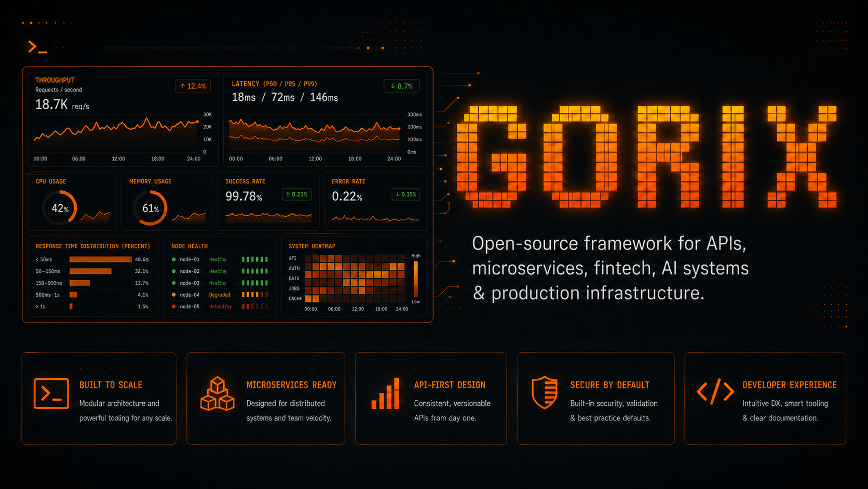Click the 'JOBS' heatmap row label
This screenshot has height=489, width=868.
click(x=294, y=288)
